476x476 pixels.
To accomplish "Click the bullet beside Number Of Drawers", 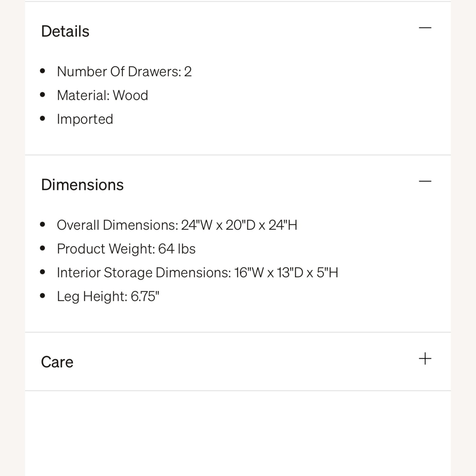I will (x=43, y=71).
